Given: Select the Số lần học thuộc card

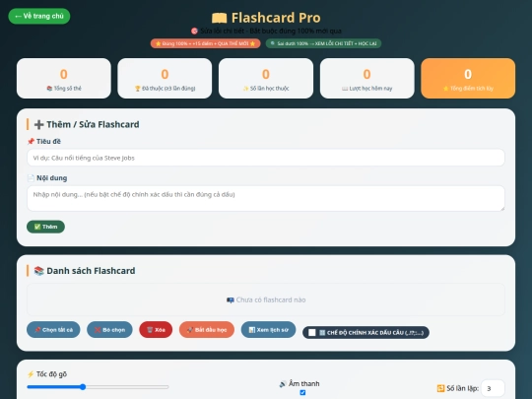Looking at the screenshot, I should [266, 79].
